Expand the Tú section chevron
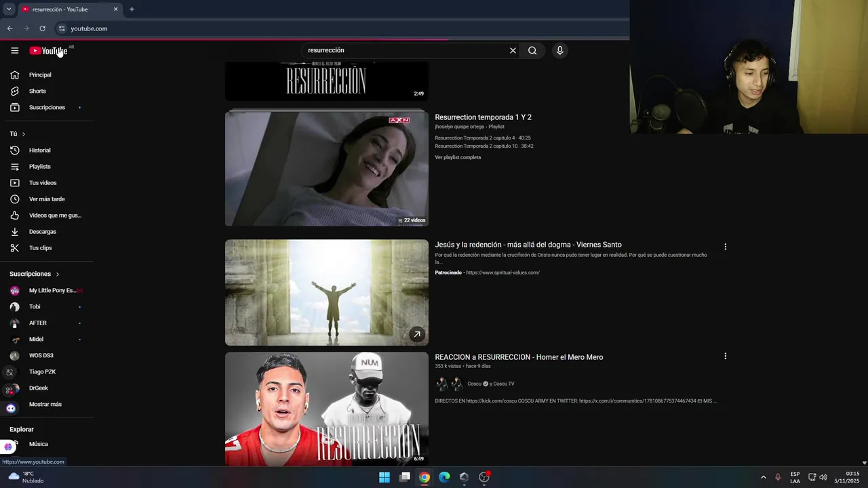The image size is (868, 488). pos(24,134)
